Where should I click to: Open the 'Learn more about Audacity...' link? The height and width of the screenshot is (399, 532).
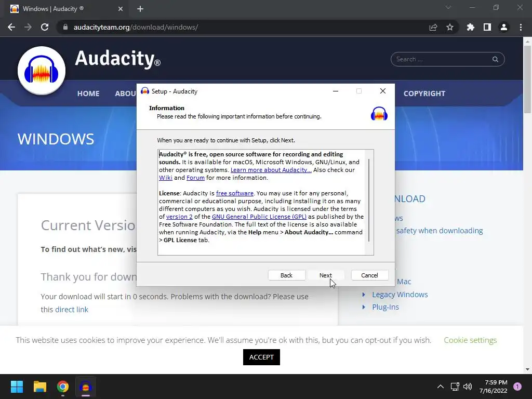coord(271,170)
